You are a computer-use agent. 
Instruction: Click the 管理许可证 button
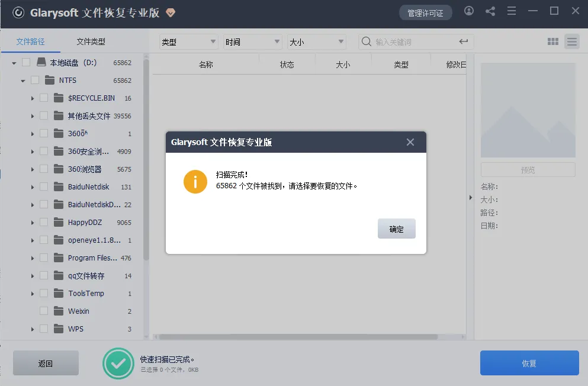(x=425, y=13)
